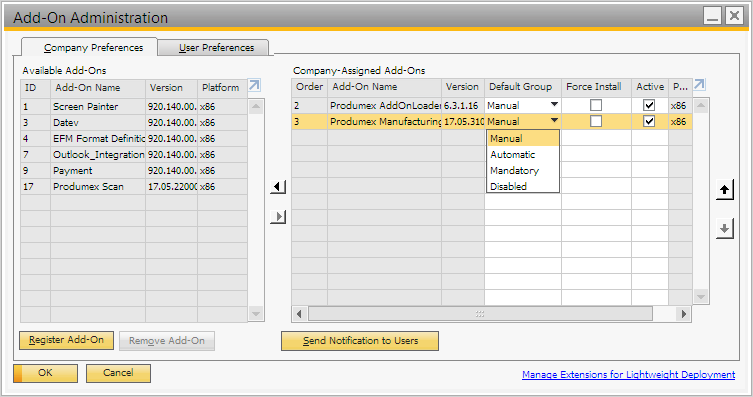Toggle Force Install for Produmex Manufacturing
This screenshot has height=397, width=753.
pos(596,121)
